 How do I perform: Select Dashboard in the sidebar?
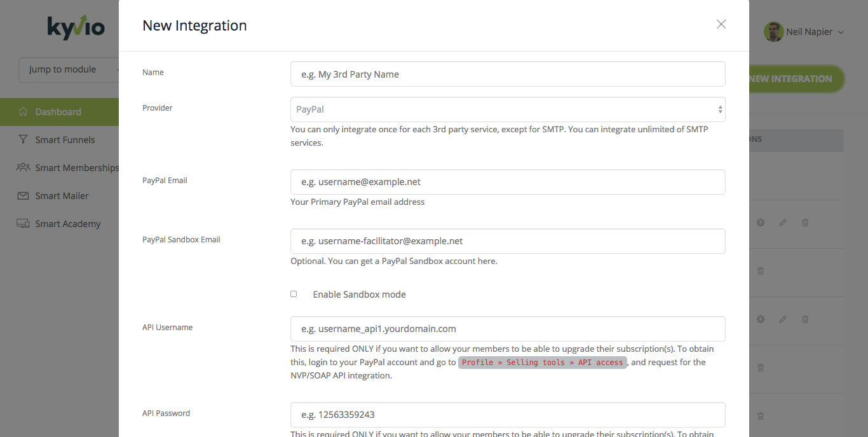click(59, 112)
